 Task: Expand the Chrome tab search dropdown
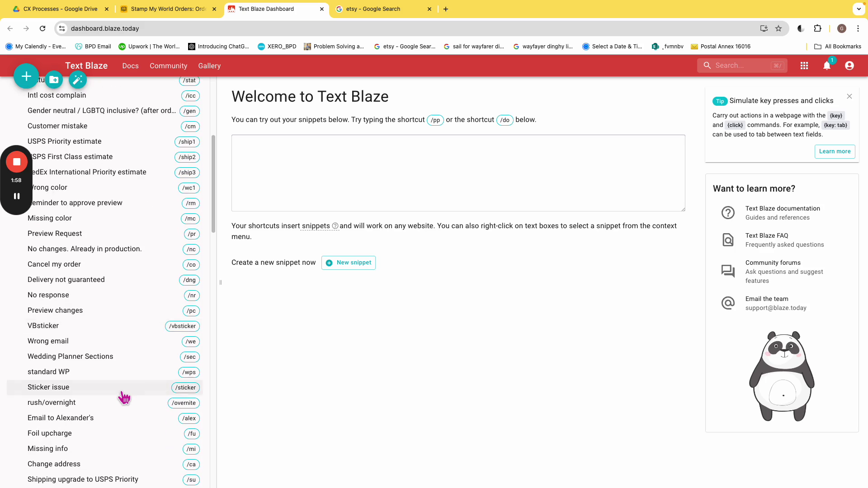click(x=859, y=9)
